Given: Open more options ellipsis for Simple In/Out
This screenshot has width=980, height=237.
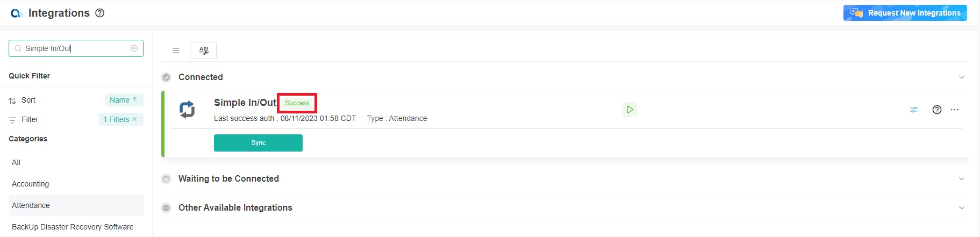Looking at the screenshot, I should (955, 110).
